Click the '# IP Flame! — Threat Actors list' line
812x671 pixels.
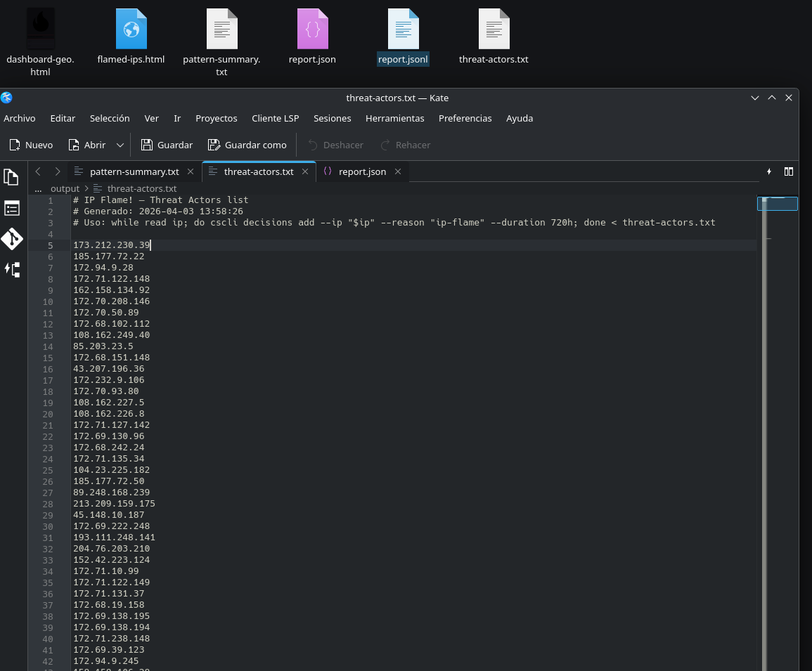160,200
